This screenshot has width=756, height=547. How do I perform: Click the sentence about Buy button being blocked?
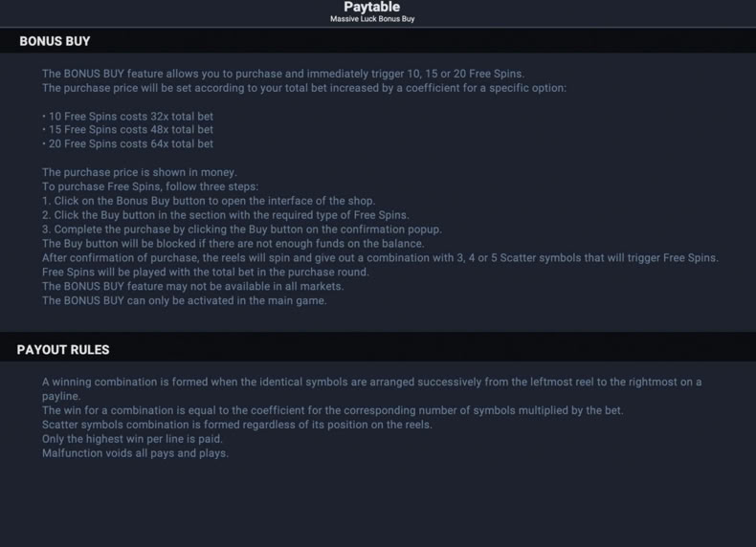[x=233, y=244]
